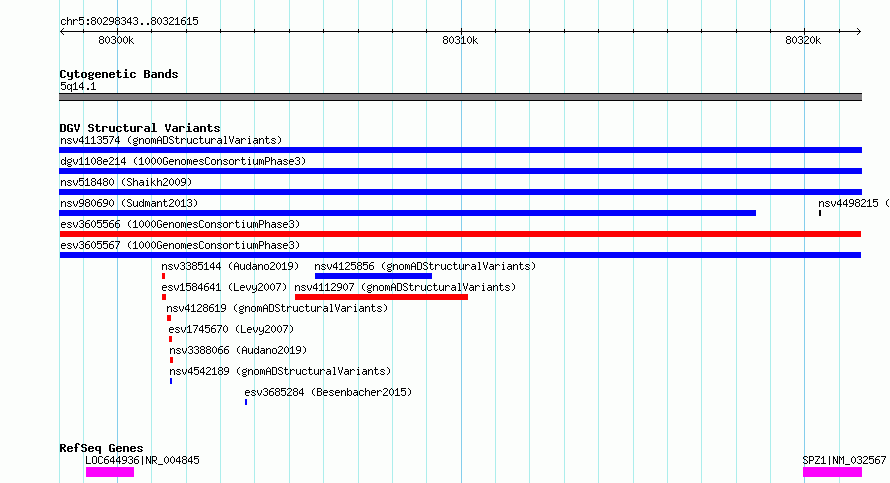This screenshot has height=483, width=890.
Task: Click the nsv3385144 (Audano2019) label
Action: click(x=230, y=266)
